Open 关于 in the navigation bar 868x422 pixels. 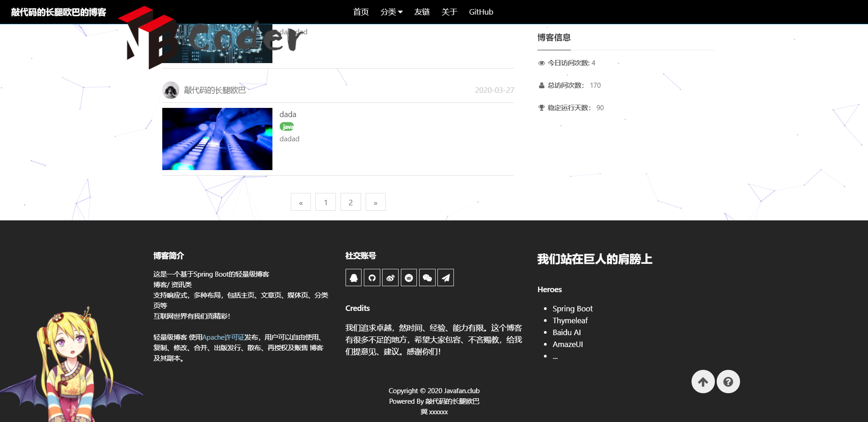(449, 12)
